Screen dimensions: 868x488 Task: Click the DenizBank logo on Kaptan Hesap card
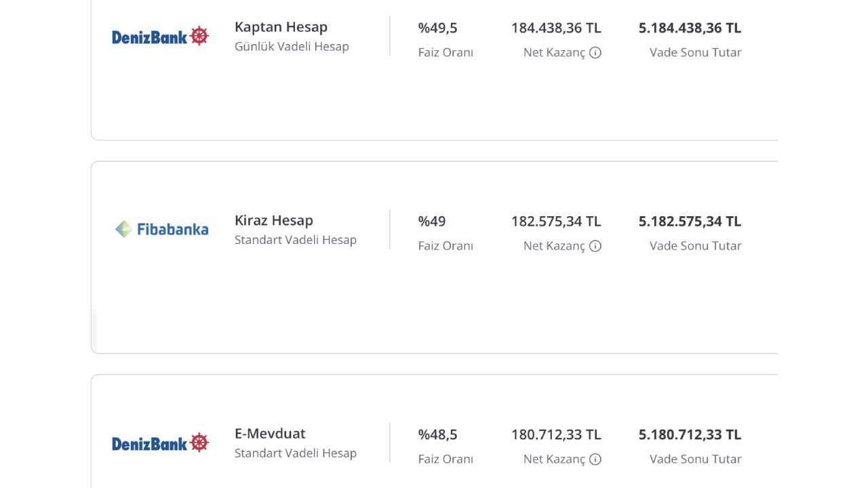pos(160,37)
